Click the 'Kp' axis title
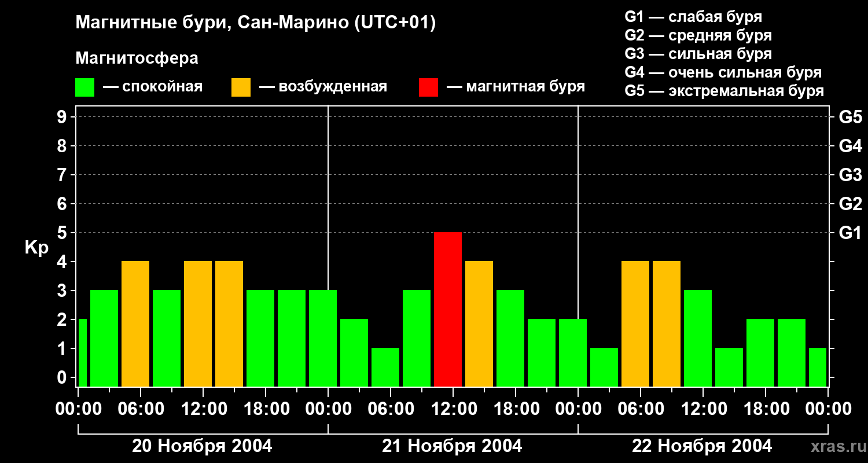The width and height of the screenshot is (868, 463). point(36,248)
